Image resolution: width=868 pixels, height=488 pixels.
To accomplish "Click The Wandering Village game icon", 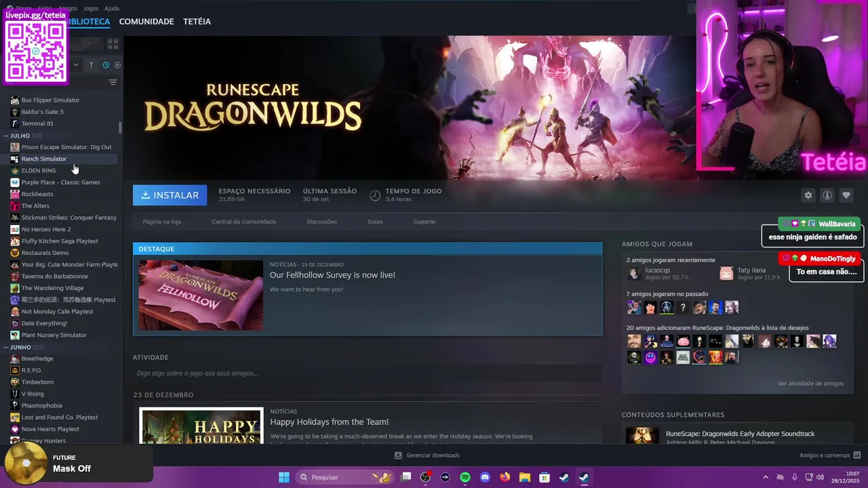I will [14, 288].
